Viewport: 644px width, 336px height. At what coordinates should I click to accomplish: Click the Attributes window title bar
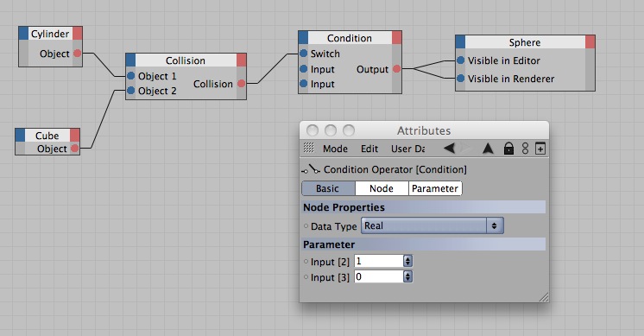[424, 130]
